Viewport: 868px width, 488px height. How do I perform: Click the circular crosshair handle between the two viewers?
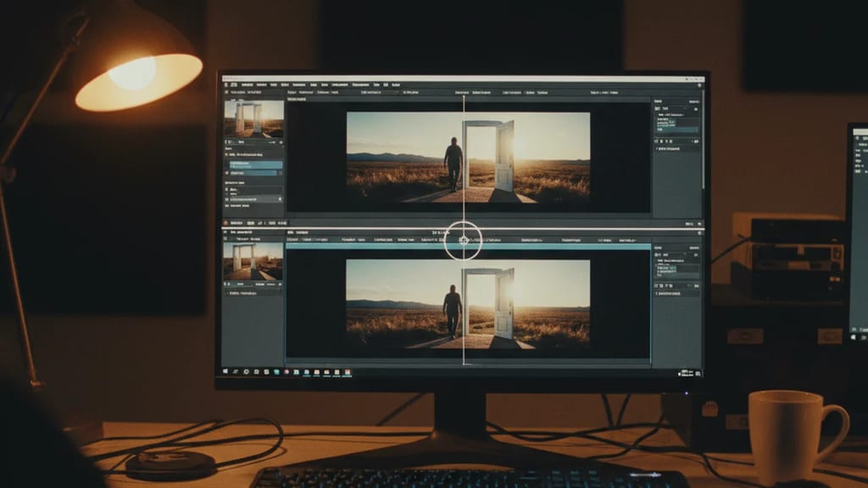click(464, 240)
